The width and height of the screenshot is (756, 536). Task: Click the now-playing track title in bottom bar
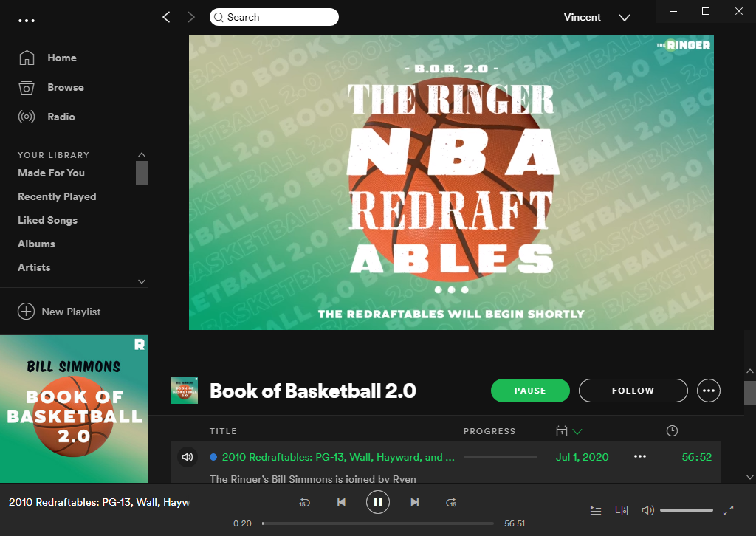pos(100,502)
